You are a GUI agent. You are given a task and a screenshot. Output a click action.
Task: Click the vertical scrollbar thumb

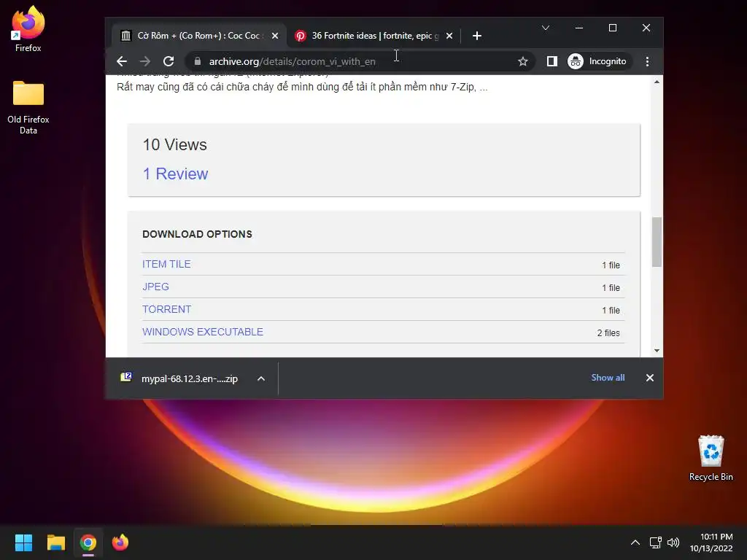[657, 242]
